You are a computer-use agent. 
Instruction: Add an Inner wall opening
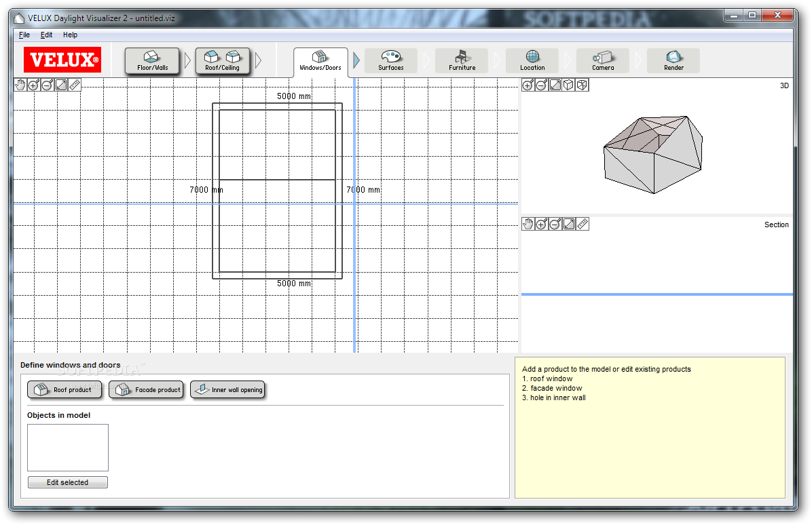pyautogui.click(x=228, y=389)
